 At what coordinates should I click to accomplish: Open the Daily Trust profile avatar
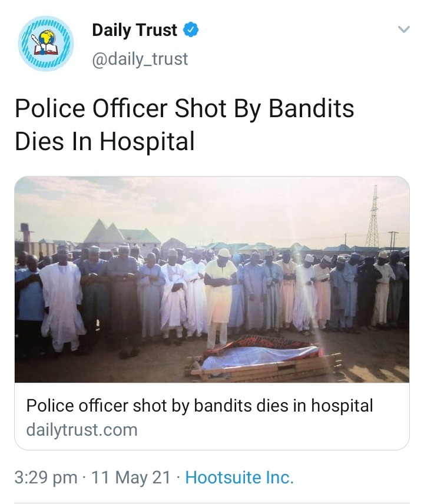click(46, 44)
